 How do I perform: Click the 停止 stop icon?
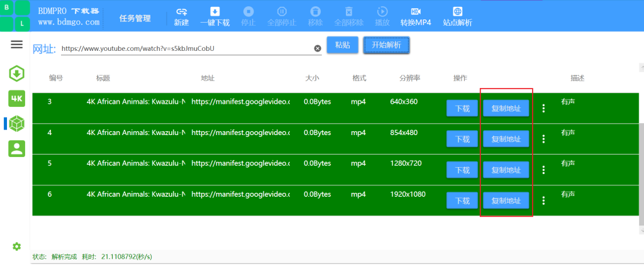(x=248, y=11)
